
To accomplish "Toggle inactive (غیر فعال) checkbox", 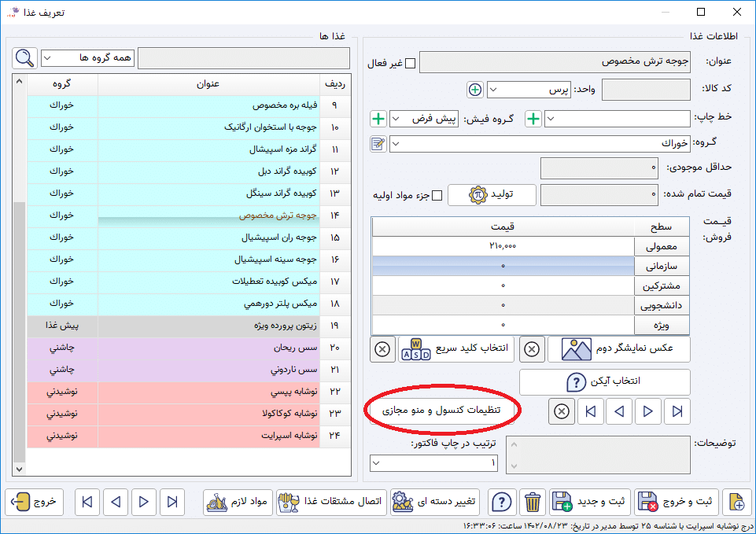I will click(x=411, y=63).
